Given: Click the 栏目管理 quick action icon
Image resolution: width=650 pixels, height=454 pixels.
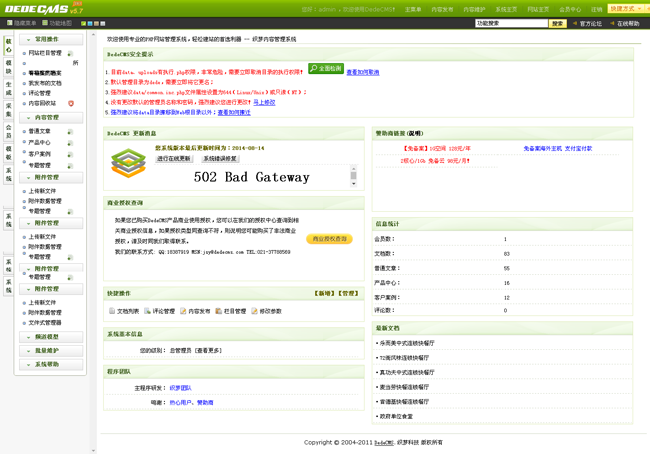Looking at the screenshot, I should point(218,311).
